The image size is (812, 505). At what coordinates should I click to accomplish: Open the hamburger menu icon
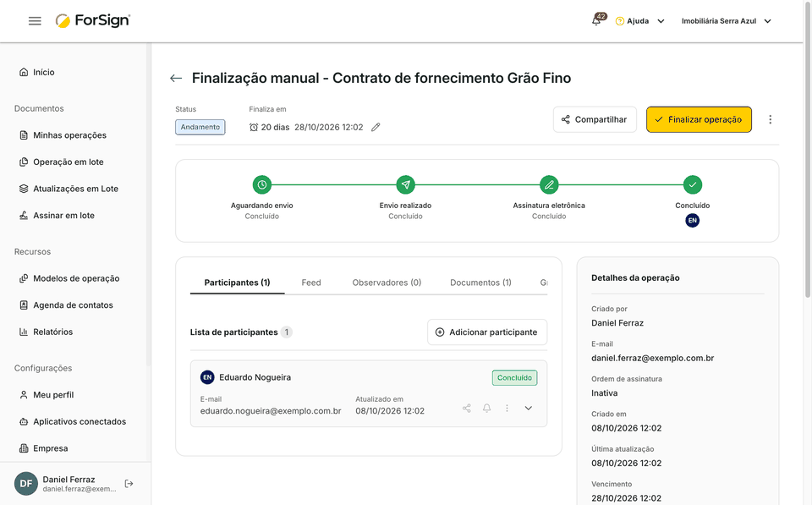[35, 20]
